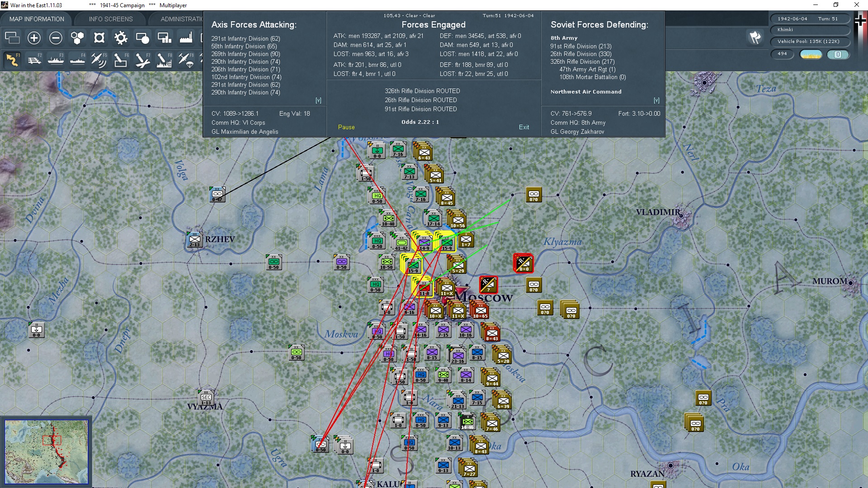Viewport: 868px width, 488px height.
Task: Open the Info Screens tab
Action: pyautogui.click(x=111, y=19)
